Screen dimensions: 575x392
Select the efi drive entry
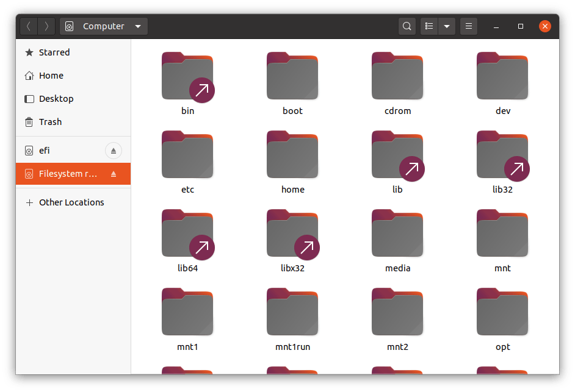point(45,151)
